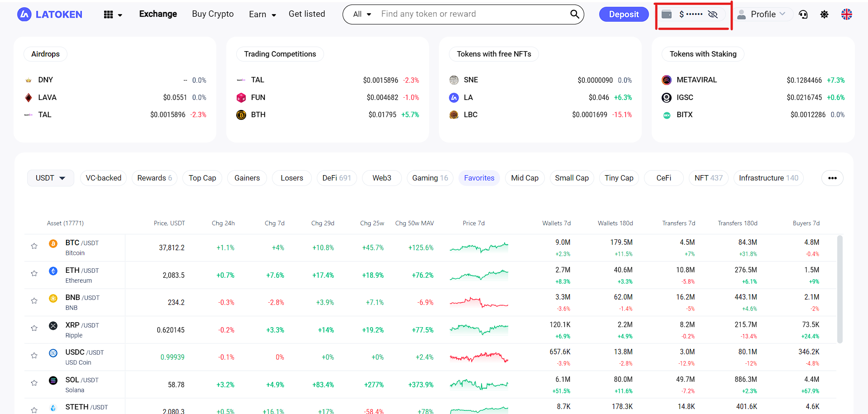Image resolution: width=868 pixels, height=414 pixels.
Task: Expand the Profile dropdown
Action: [763, 14]
